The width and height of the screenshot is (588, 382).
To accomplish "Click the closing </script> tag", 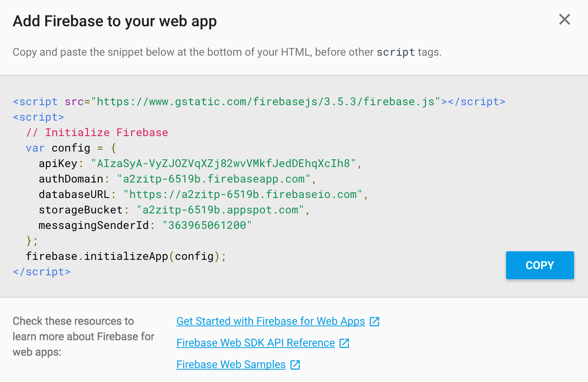I will (42, 272).
